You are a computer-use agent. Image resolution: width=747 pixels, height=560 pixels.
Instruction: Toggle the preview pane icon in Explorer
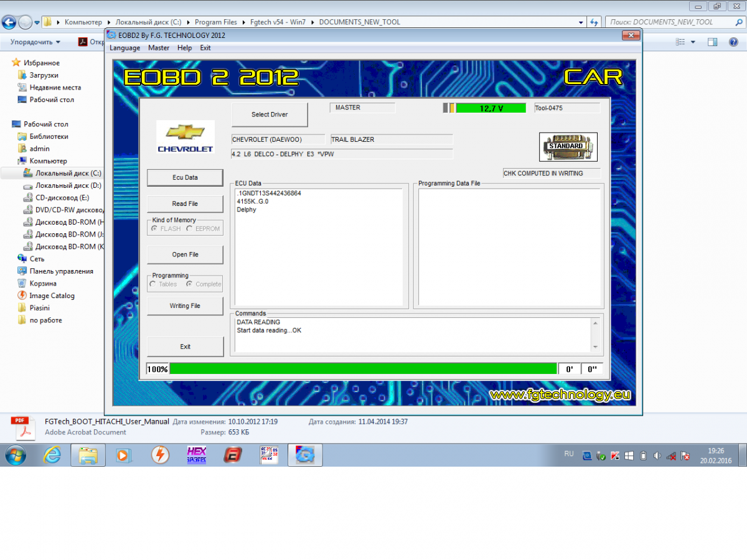713,42
